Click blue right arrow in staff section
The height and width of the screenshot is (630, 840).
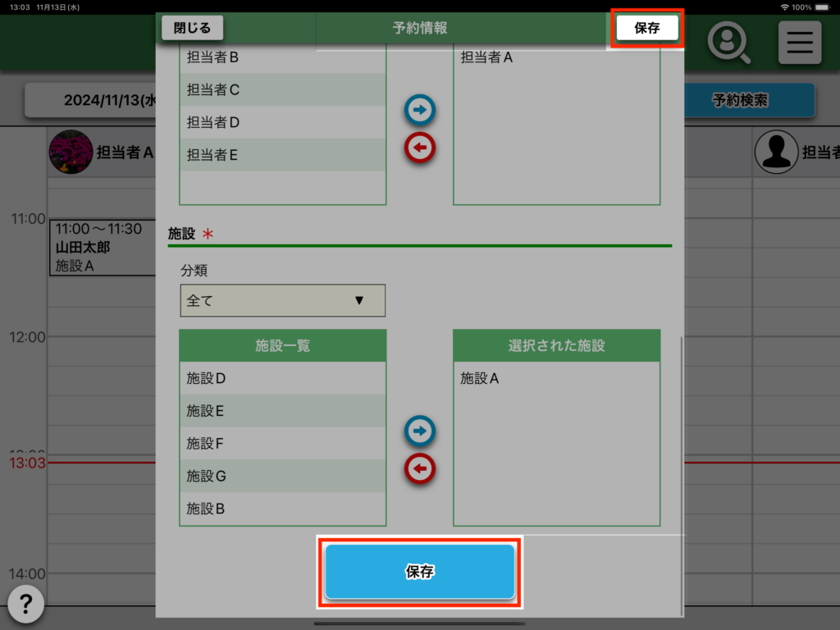coord(420,109)
